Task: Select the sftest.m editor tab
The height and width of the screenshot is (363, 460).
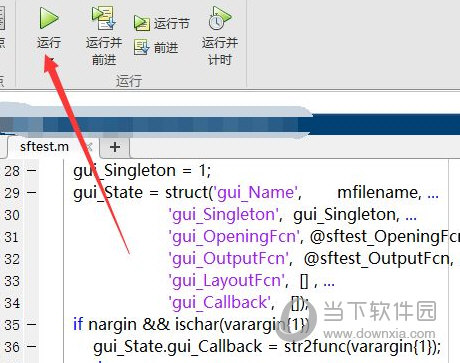Action: click(x=44, y=147)
